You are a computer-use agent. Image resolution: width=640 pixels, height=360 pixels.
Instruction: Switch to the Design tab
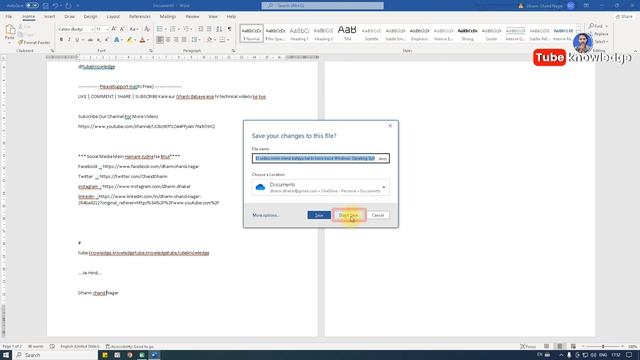pyautogui.click(x=91, y=16)
